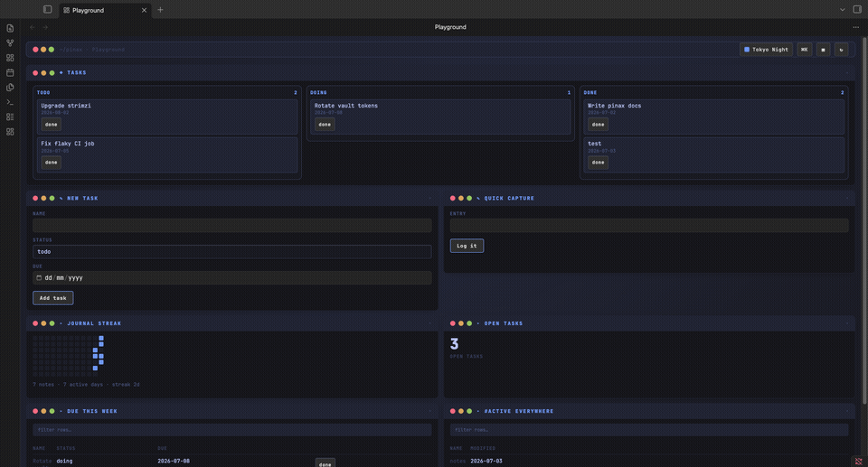Click the red crossed icon in the bottom-right corner

pos(859,462)
